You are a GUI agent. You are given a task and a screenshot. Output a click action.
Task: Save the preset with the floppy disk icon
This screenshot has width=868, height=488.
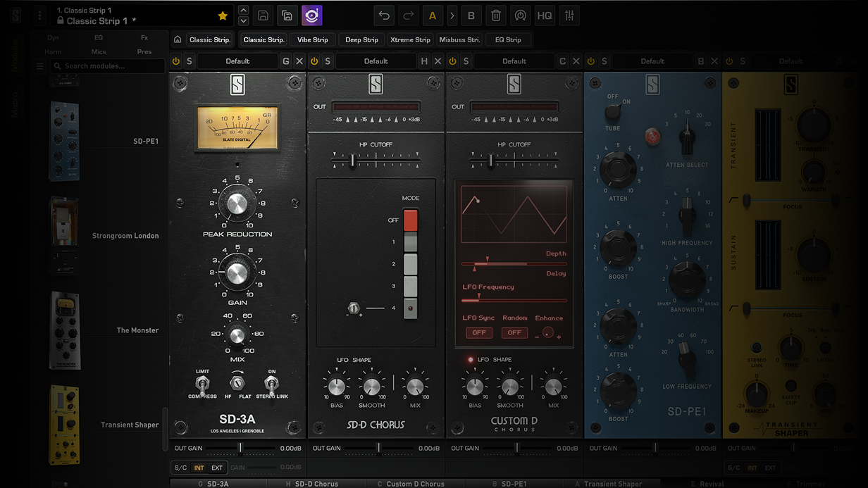point(263,15)
